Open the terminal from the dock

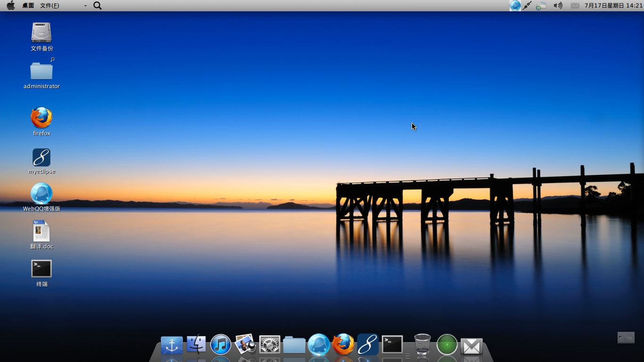[x=392, y=345]
